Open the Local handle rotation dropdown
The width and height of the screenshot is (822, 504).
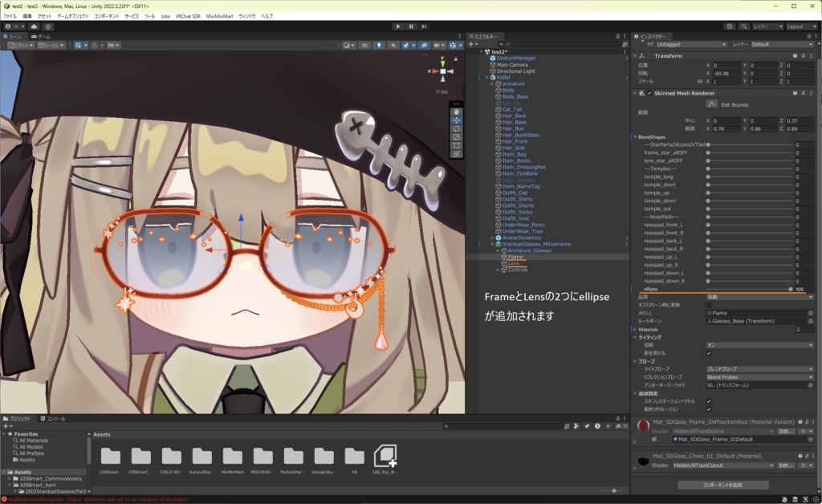coord(51,45)
